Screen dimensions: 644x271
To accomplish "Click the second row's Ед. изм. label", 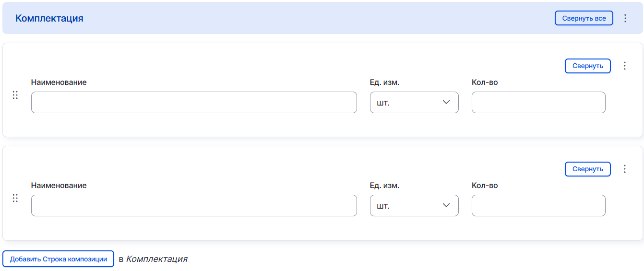I will pos(384,186).
